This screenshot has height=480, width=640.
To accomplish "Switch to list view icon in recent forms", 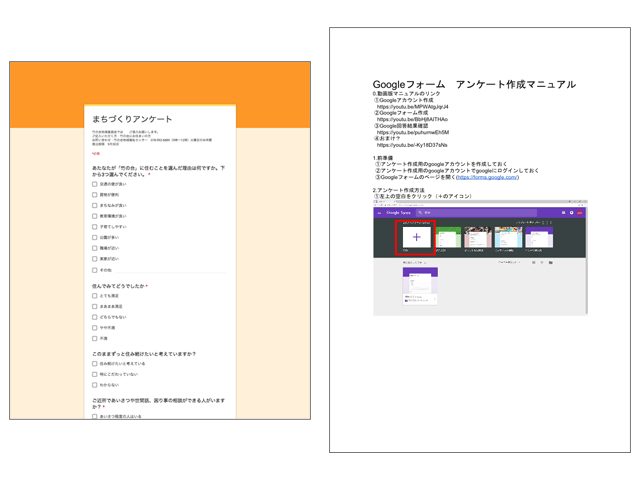I will point(534,262).
